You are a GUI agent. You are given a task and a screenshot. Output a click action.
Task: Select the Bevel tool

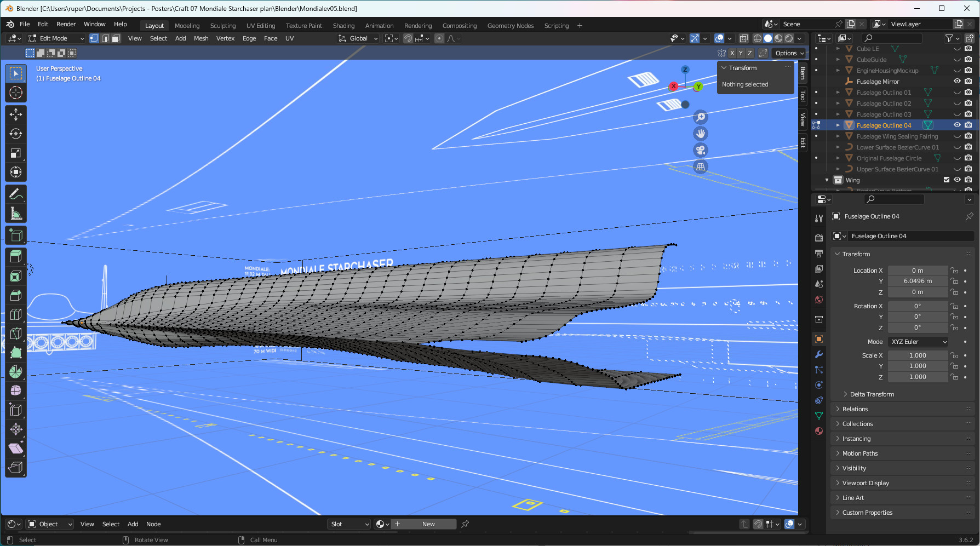click(x=16, y=295)
